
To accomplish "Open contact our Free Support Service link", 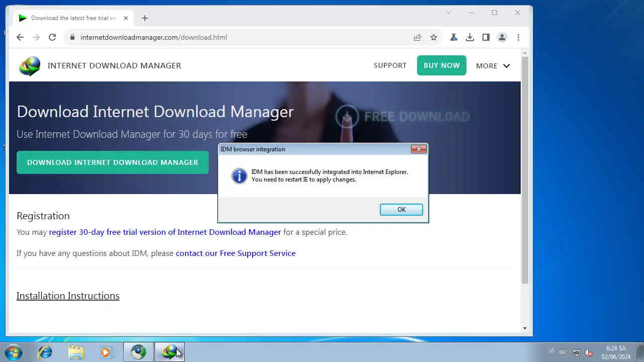I will click(235, 253).
